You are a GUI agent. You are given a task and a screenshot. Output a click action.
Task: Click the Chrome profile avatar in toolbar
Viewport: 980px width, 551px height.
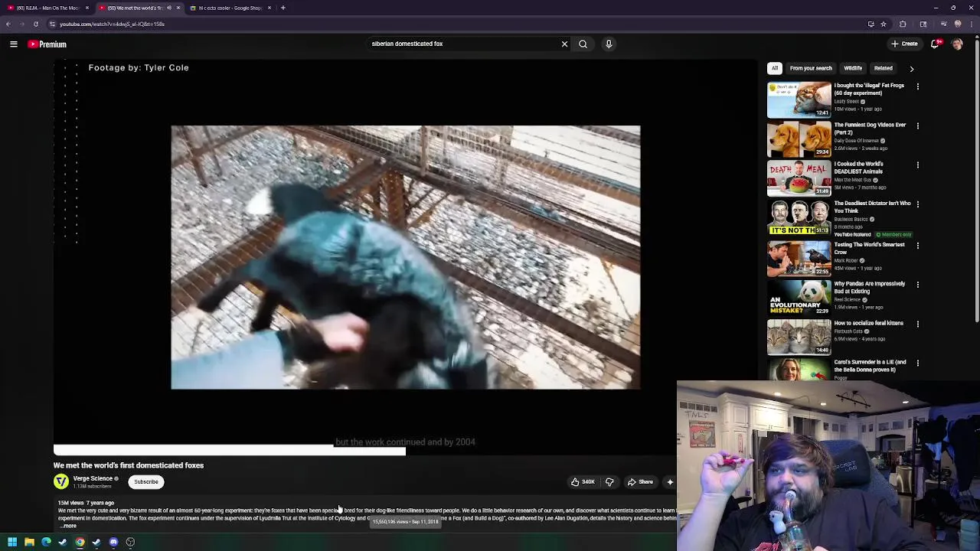[958, 24]
